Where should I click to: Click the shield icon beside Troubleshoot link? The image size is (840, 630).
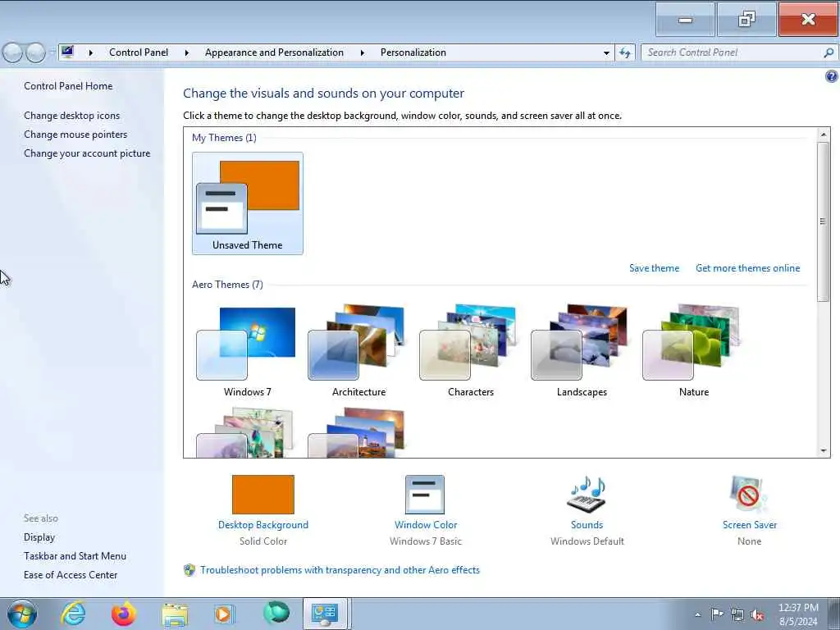coord(189,570)
